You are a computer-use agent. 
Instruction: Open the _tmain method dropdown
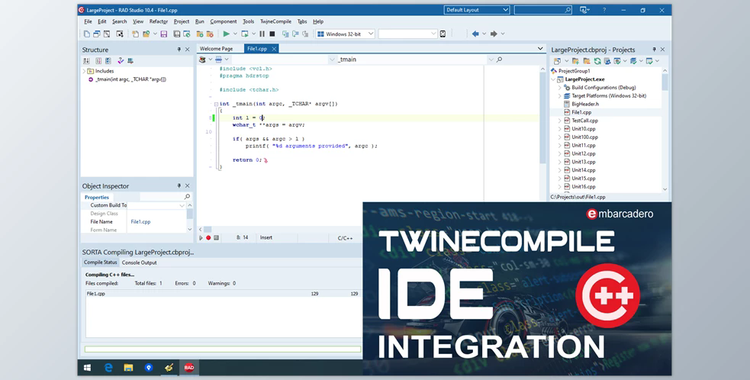(x=490, y=59)
